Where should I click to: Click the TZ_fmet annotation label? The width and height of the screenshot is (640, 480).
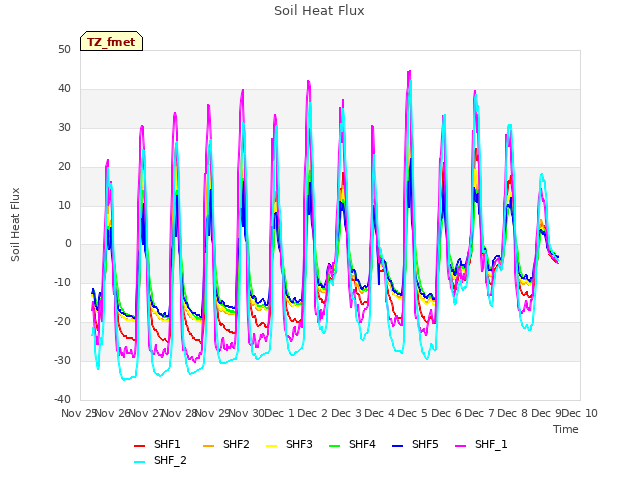111,41
